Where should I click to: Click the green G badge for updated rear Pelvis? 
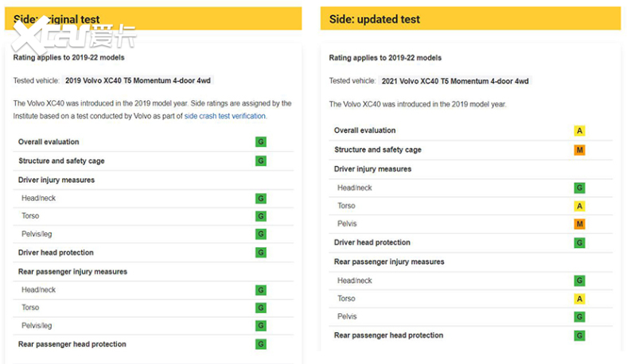(579, 317)
